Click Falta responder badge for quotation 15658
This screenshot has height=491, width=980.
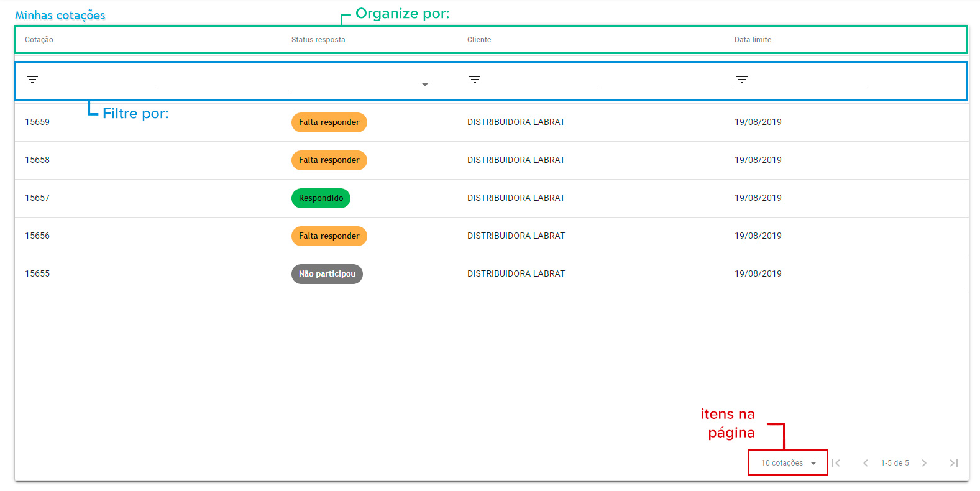[329, 160]
